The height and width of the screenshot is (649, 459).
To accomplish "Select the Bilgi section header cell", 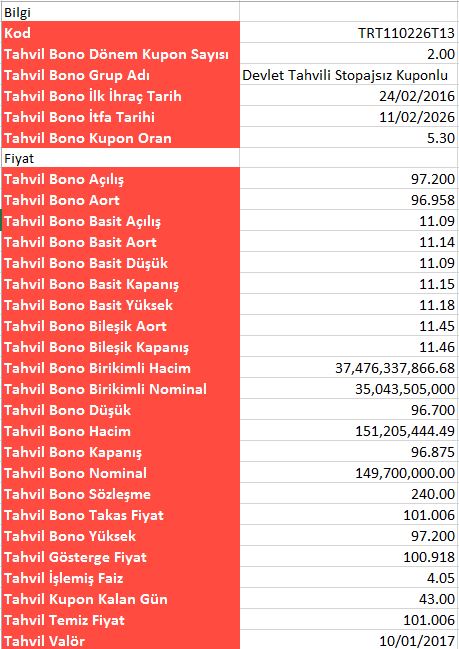I will [x=120, y=12].
